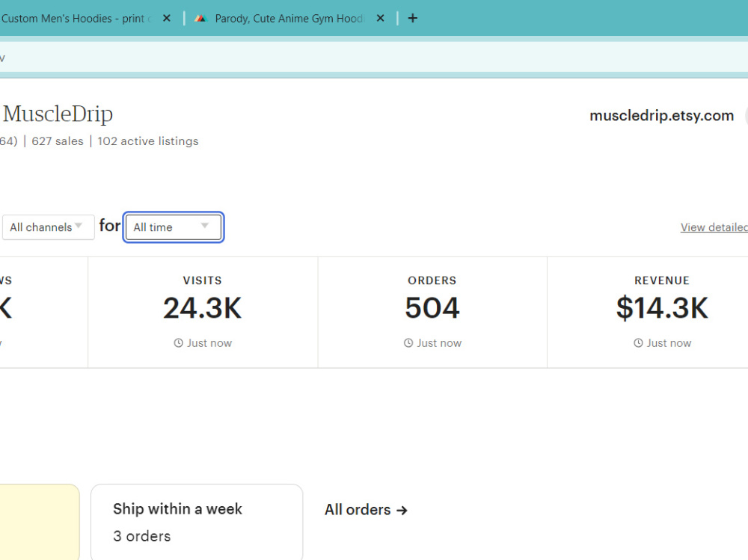Expand the All channels dropdown

[x=48, y=227]
